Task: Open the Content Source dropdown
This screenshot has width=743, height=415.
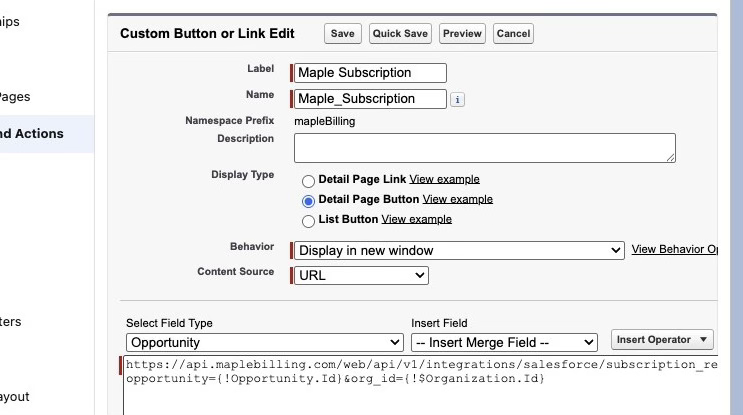Action: 361,275
